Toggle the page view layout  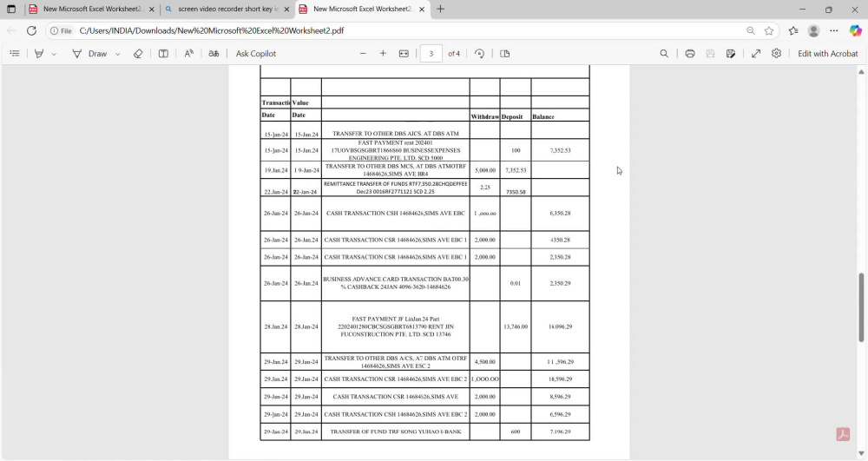pyautogui.click(x=505, y=54)
